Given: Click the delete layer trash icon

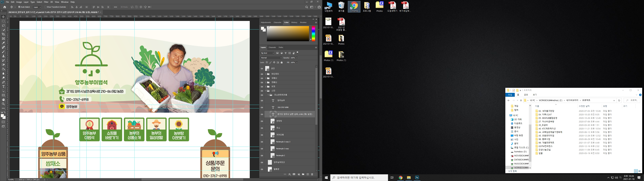Looking at the screenshot, I should [x=312, y=174].
